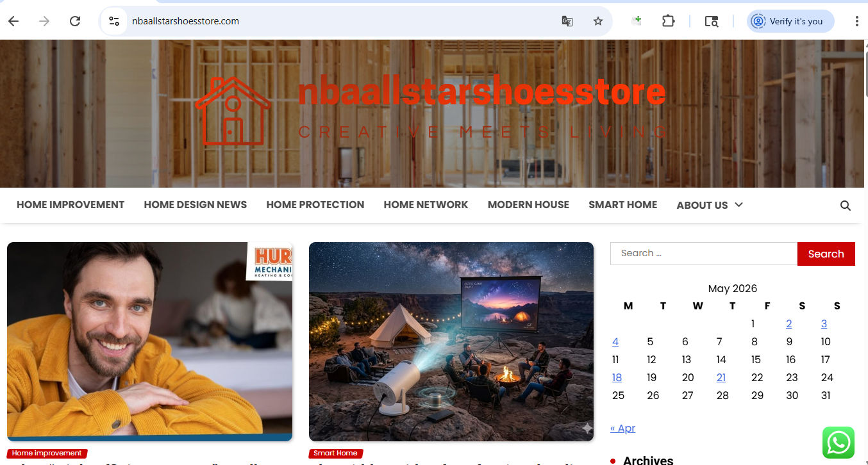Open calendar date 21 link
Image resolution: width=868 pixels, height=465 pixels.
point(721,378)
